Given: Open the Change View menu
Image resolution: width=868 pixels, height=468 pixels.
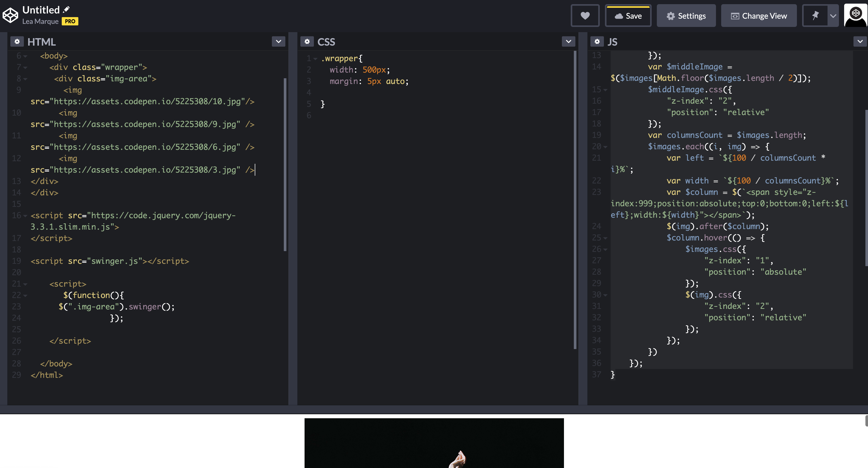Looking at the screenshot, I should (x=759, y=16).
